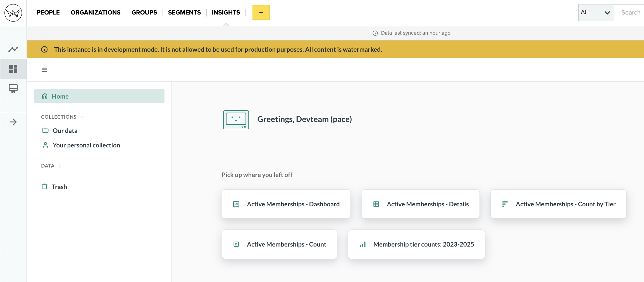Image resolution: width=644 pixels, height=282 pixels.
Task: Click the yellow plus add button
Action: click(261, 13)
